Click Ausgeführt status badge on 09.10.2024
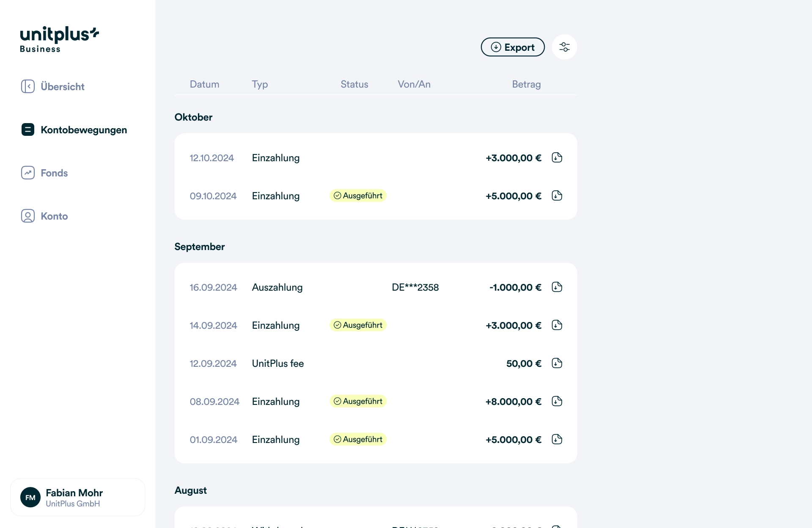 (x=358, y=196)
